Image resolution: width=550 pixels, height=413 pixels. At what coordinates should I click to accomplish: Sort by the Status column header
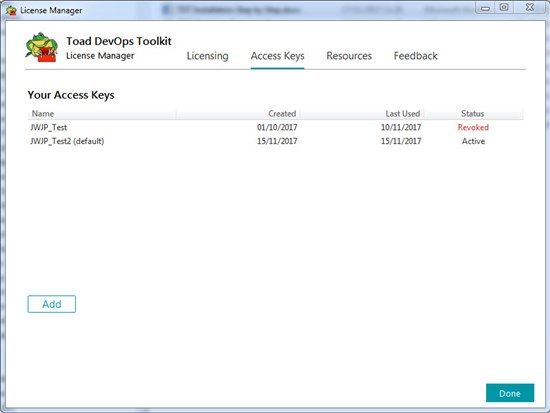(x=473, y=114)
